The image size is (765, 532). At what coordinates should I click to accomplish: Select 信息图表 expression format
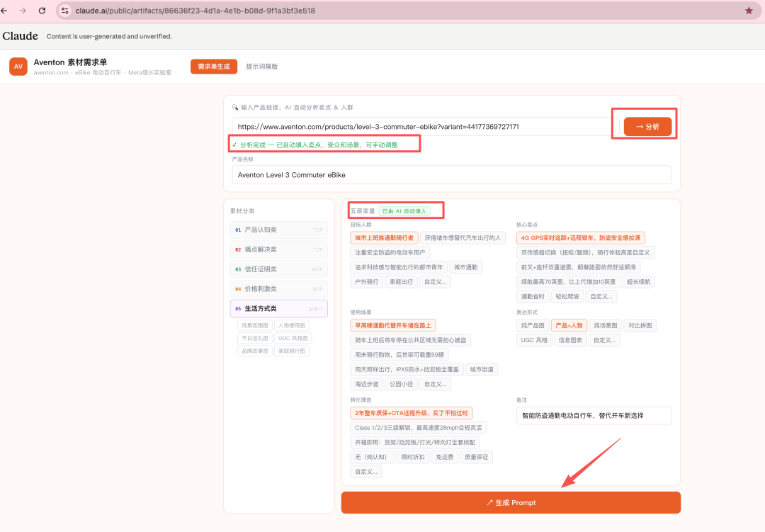point(570,340)
